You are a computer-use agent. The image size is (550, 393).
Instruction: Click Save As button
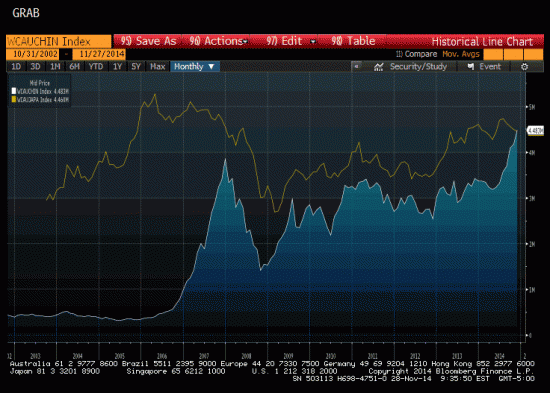tap(148, 41)
